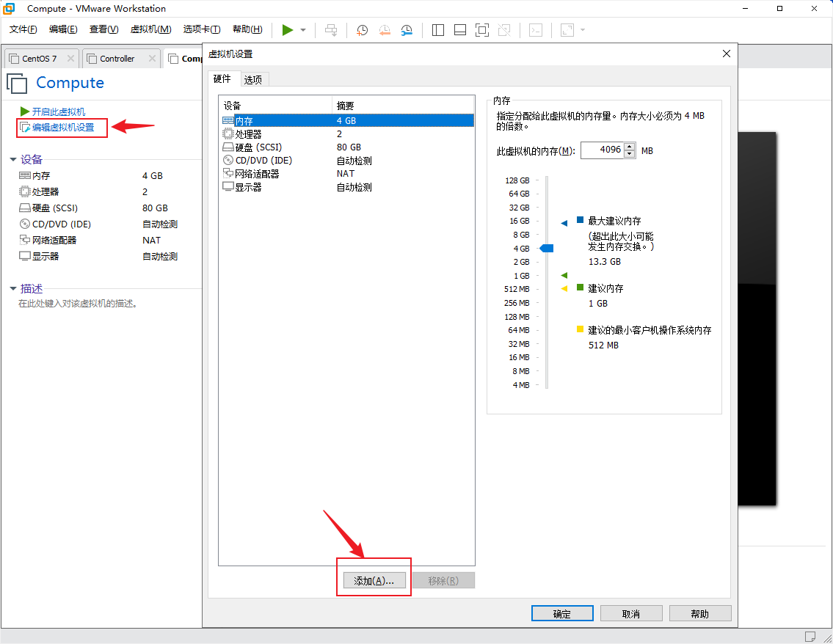Click 编辑虚拟机设置 link

(x=62, y=128)
